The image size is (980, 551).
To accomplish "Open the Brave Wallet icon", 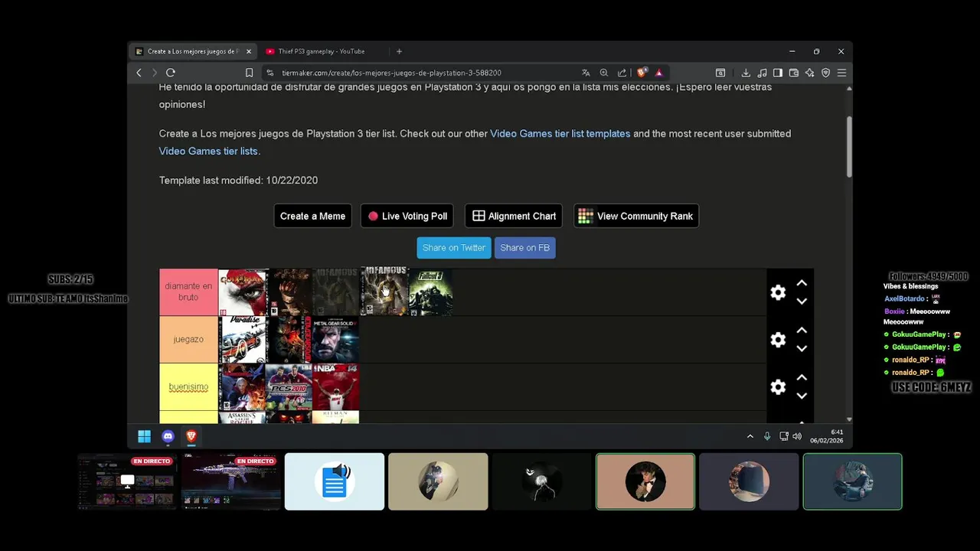I will coord(794,73).
